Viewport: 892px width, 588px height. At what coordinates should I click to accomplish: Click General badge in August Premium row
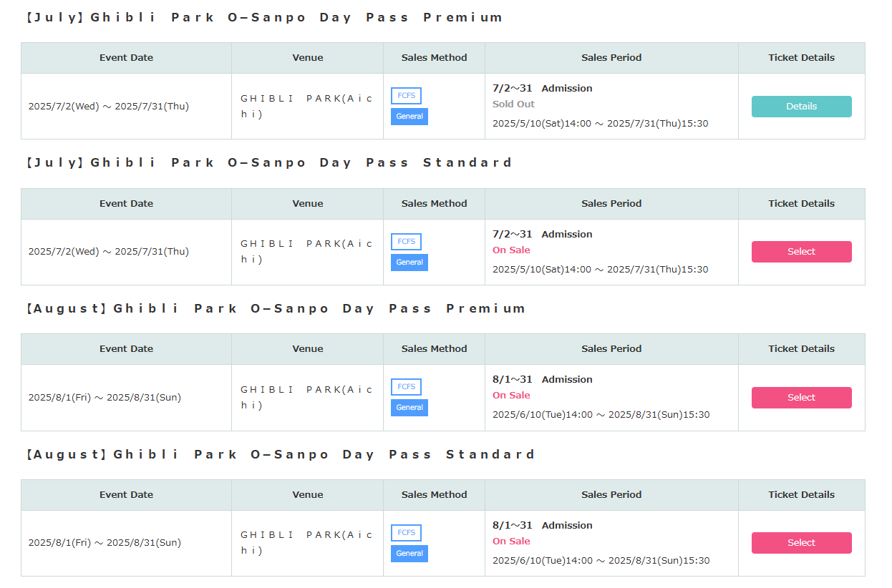(409, 408)
